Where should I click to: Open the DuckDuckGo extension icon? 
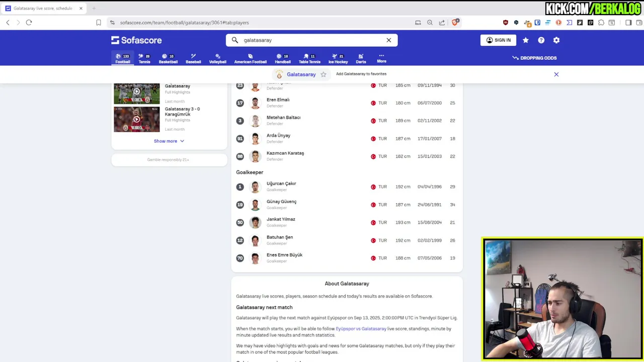click(558, 23)
